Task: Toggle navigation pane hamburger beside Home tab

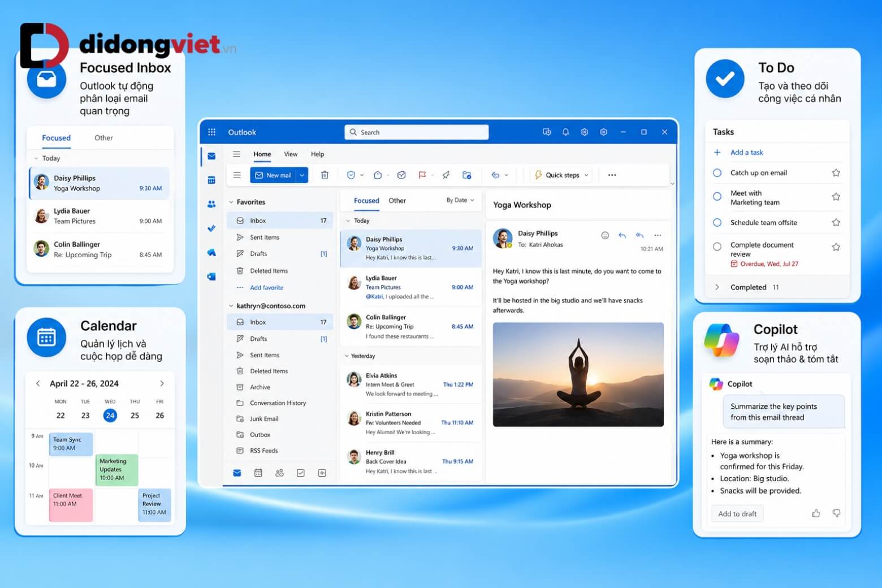Action: [236, 154]
